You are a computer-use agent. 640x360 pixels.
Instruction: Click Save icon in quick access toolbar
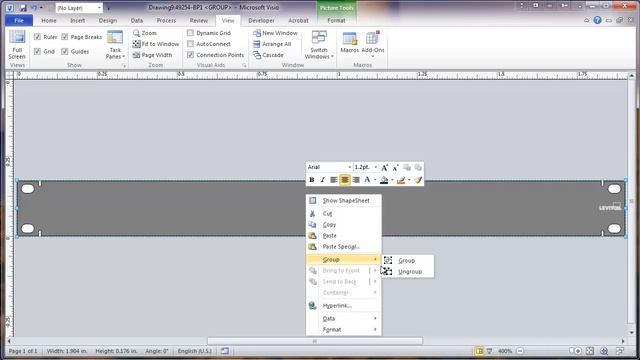(23, 8)
